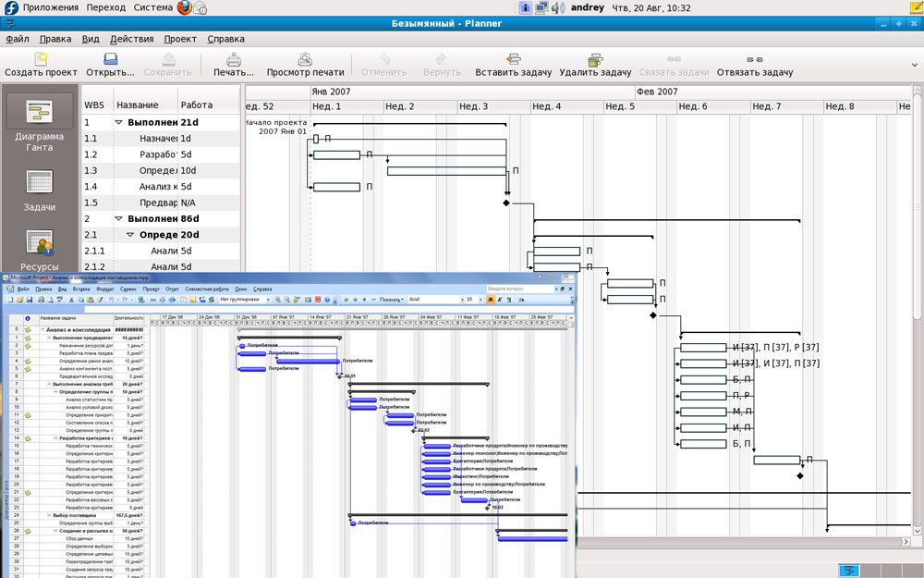Collapse the WBS 2.1 subtask group
Viewport: 924px width, 578px height.
130,236
